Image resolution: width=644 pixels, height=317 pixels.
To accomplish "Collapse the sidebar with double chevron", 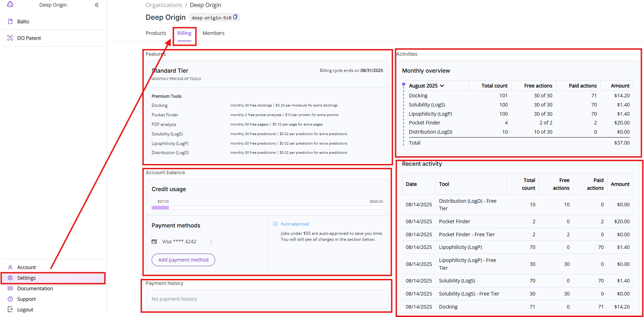I will click(x=97, y=5).
